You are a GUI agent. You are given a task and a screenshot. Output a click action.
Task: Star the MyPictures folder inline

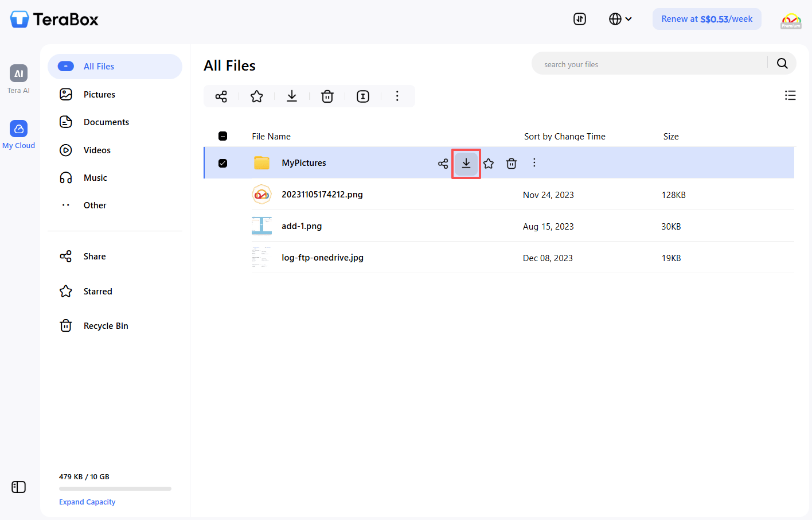click(x=488, y=163)
